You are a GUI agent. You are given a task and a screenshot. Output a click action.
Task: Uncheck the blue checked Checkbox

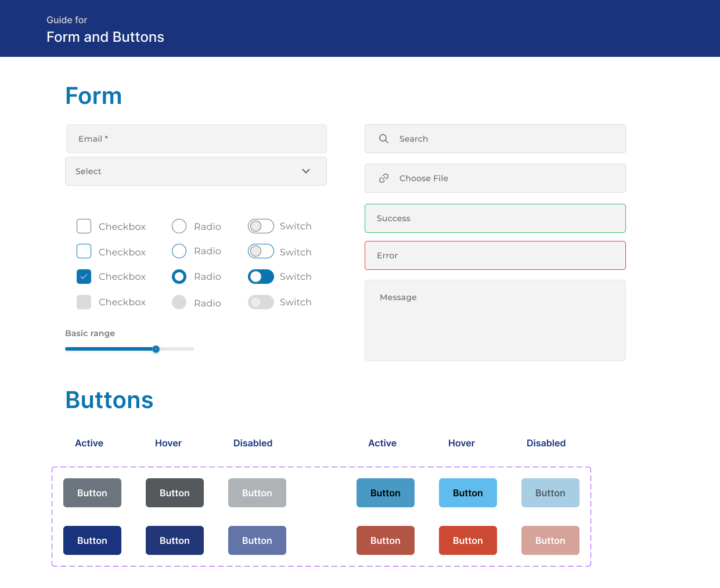[84, 277]
